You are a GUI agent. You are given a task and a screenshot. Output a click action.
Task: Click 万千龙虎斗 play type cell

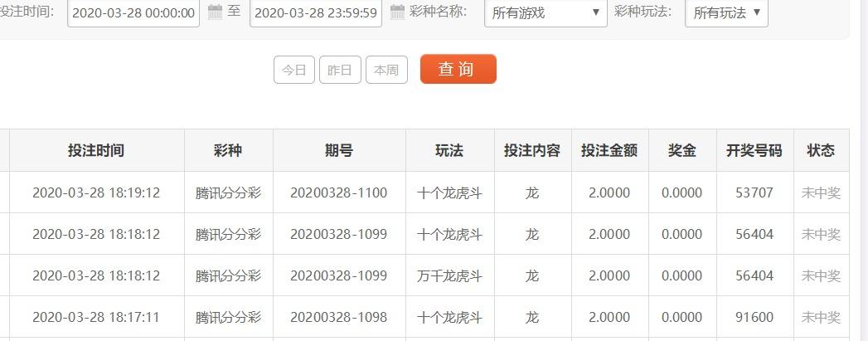point(449,275)
